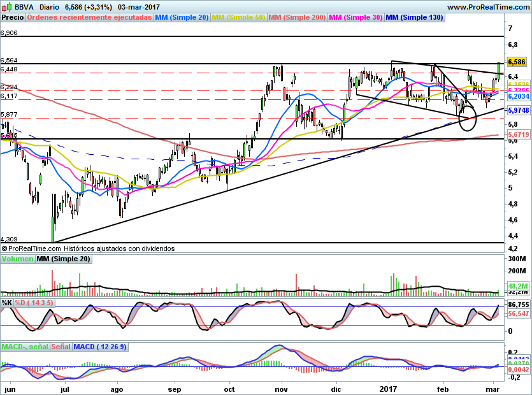Open the www.ProRealTime.com link
Image resolution: width=532 pixels, height=395 pixels.
click(488, 7)
